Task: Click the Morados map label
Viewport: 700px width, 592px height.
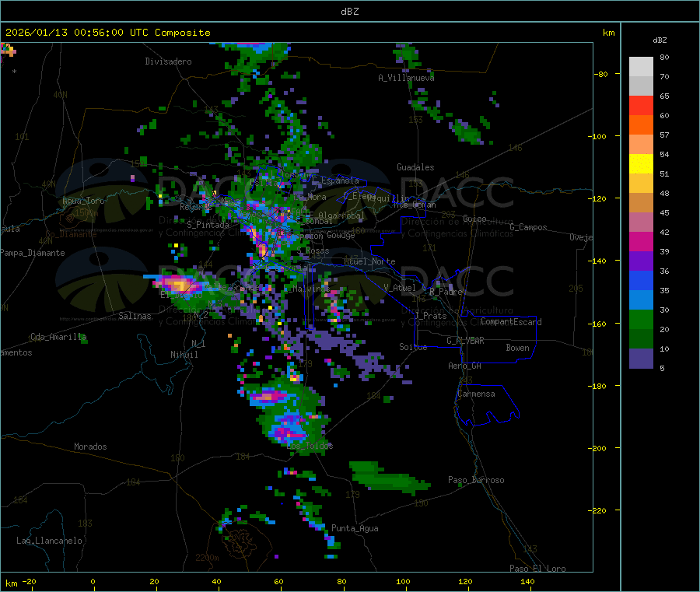Action: 90,447
